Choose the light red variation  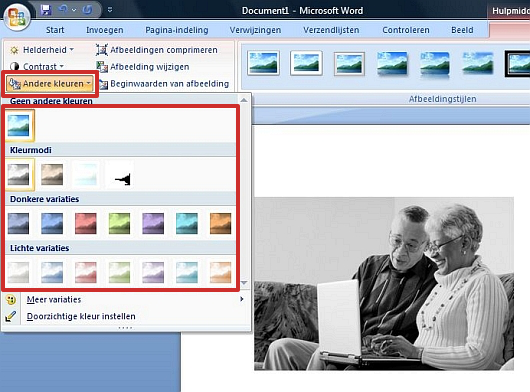pos(86,272)
